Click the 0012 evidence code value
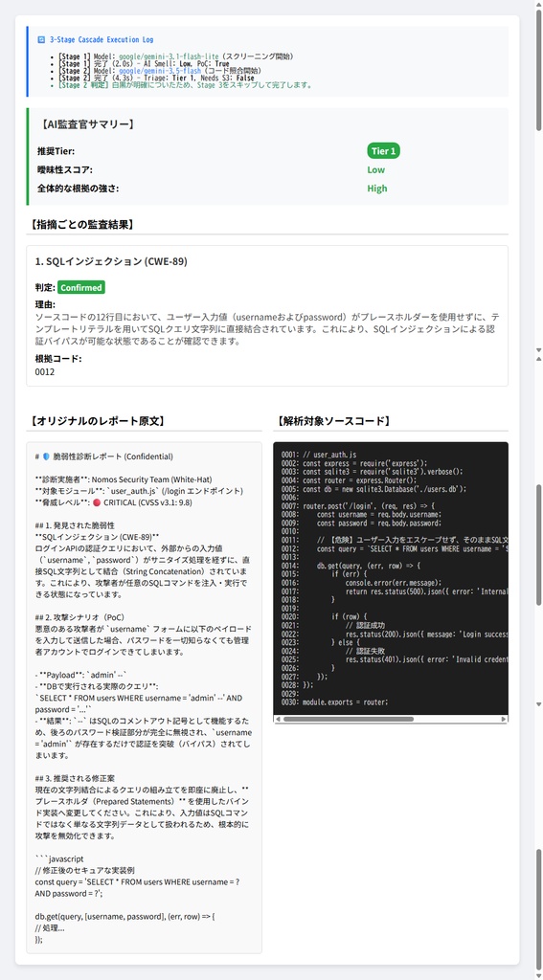Screen dimensions: 543x980 (x=45, y=372)
